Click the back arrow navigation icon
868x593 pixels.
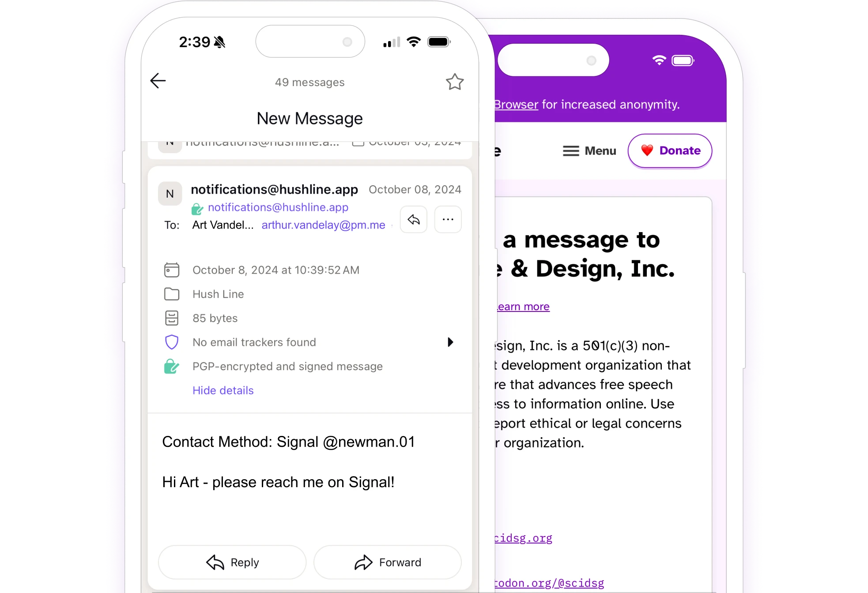click(x=158, y=81)
